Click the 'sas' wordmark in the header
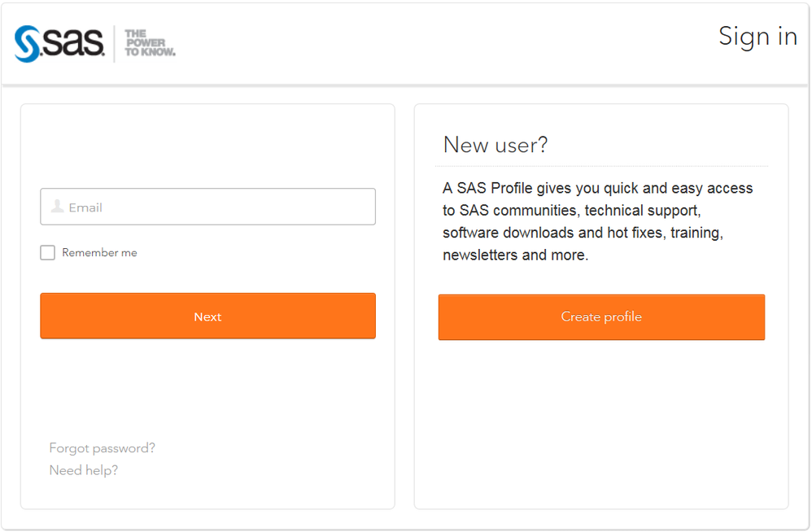The image size is (812, 532). click(x=73, y=43)
